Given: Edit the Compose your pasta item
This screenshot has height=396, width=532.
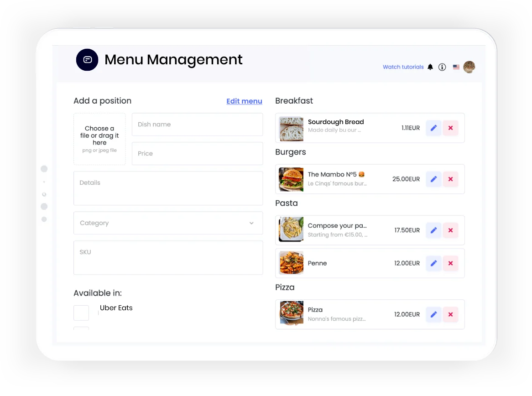Looking at the screenshot, I should point(433,230).
